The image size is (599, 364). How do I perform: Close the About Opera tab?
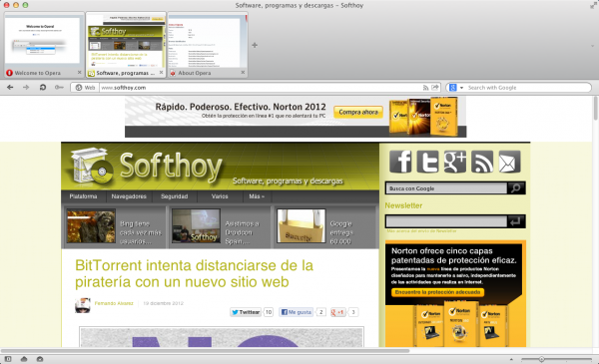[x=243, y=72]
